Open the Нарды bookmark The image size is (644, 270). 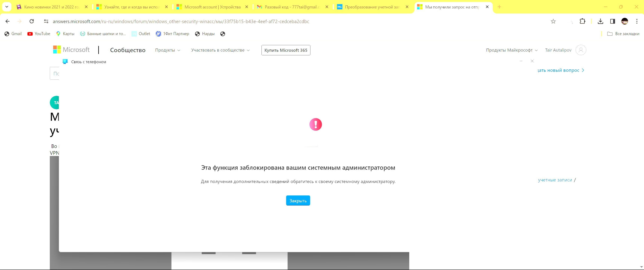(205, 34)
